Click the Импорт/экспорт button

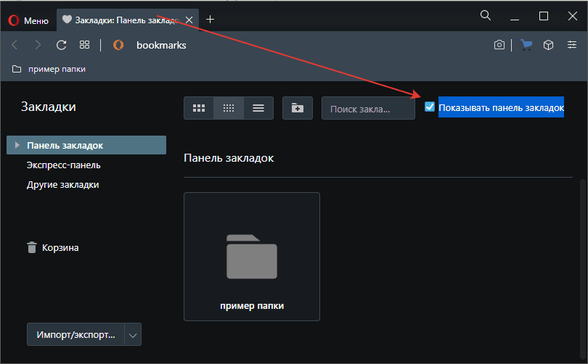tap(75, 334)
